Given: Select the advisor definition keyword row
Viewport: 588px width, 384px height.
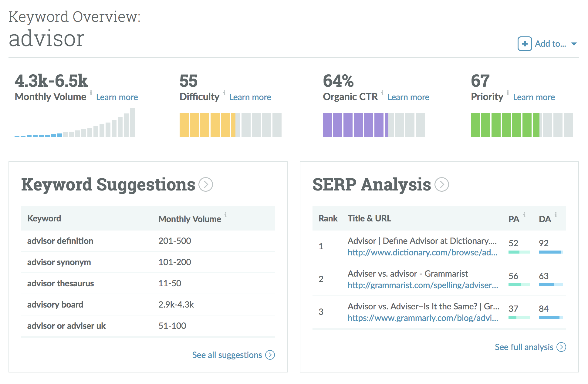Looking at the screenshot, I should 60,241.
